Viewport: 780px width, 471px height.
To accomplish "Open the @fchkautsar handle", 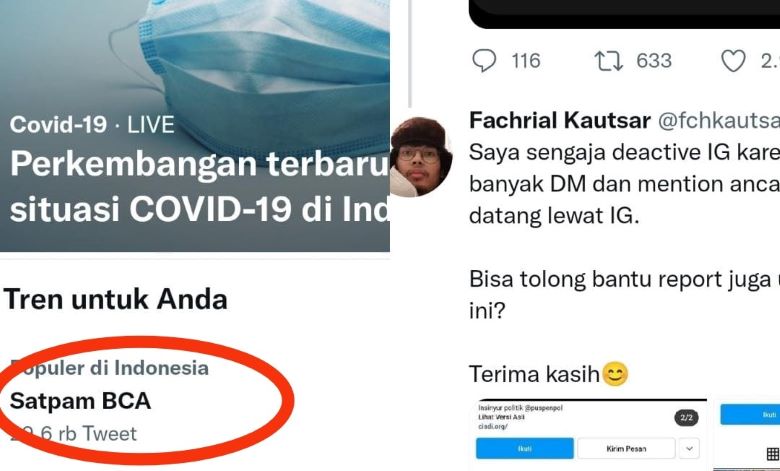I will [719, 120].
